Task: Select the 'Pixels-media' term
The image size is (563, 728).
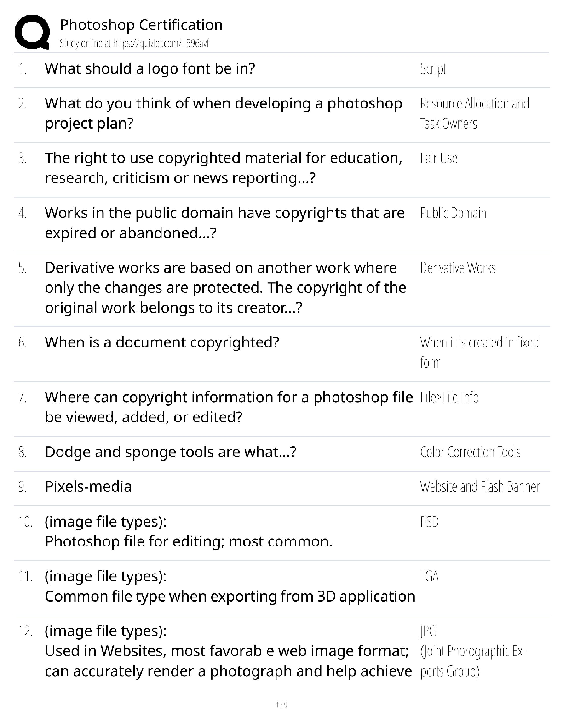Action: click(x=88, y=487)
